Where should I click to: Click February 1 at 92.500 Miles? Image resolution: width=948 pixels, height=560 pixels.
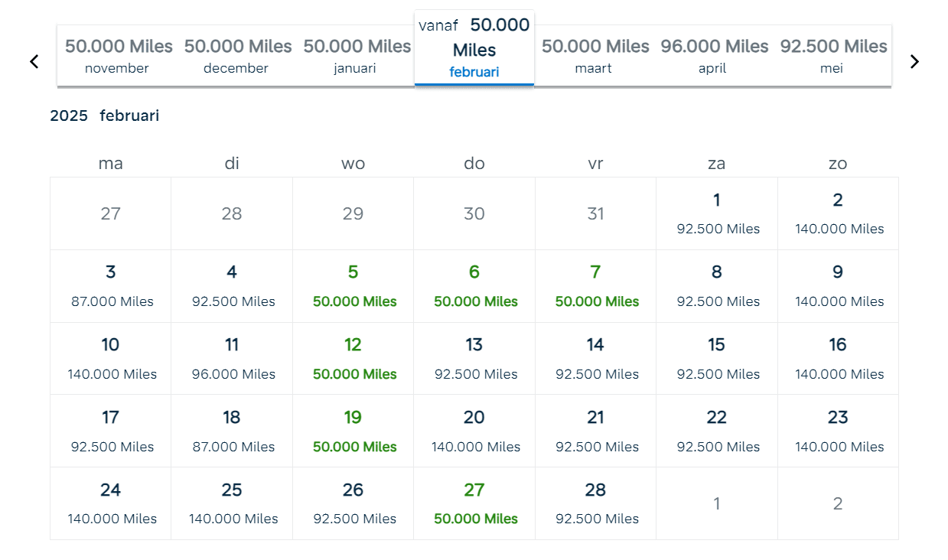click(717, 213)
